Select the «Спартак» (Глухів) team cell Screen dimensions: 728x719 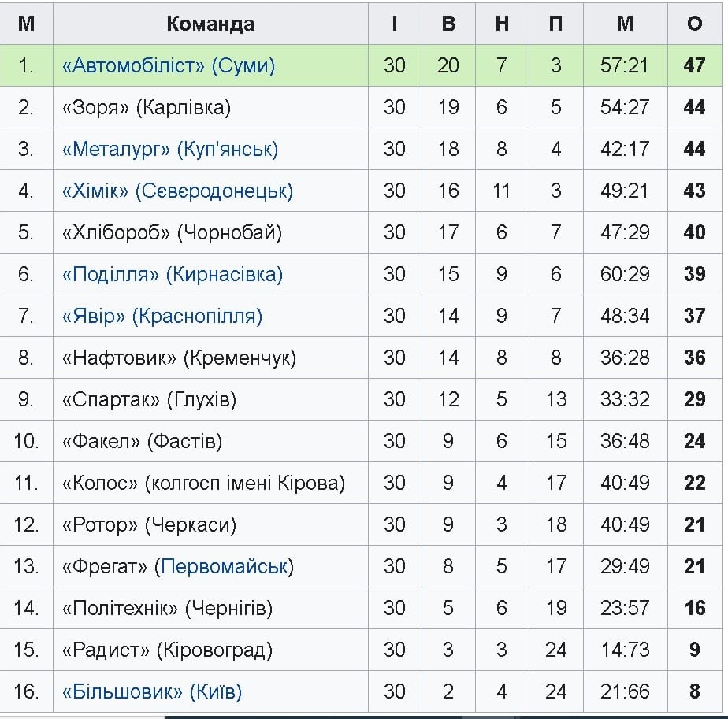pos(149,399)
